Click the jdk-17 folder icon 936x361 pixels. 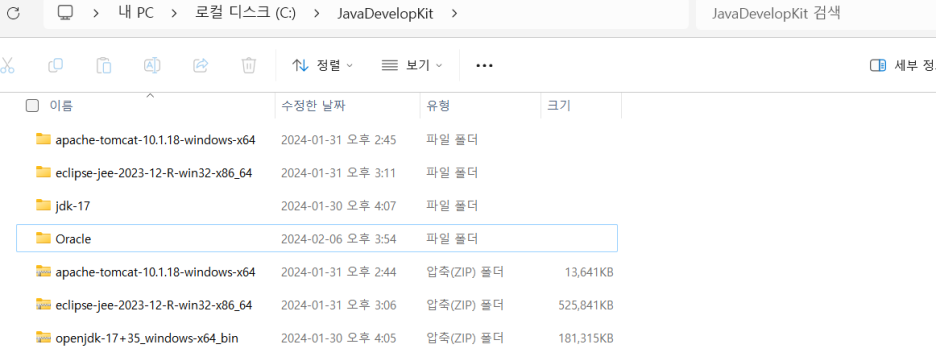pyautogui.click(x=43, y=205)
